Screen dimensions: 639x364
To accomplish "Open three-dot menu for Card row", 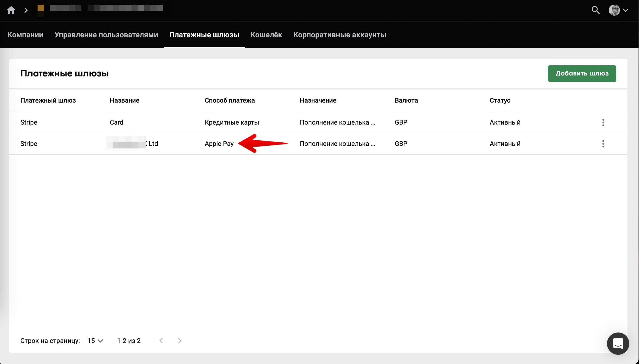I will point(603,122).
